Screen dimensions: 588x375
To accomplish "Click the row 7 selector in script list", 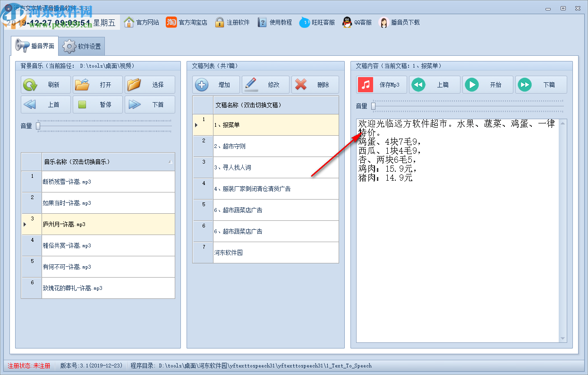I will pyautogui.click(x=203, y=253).
